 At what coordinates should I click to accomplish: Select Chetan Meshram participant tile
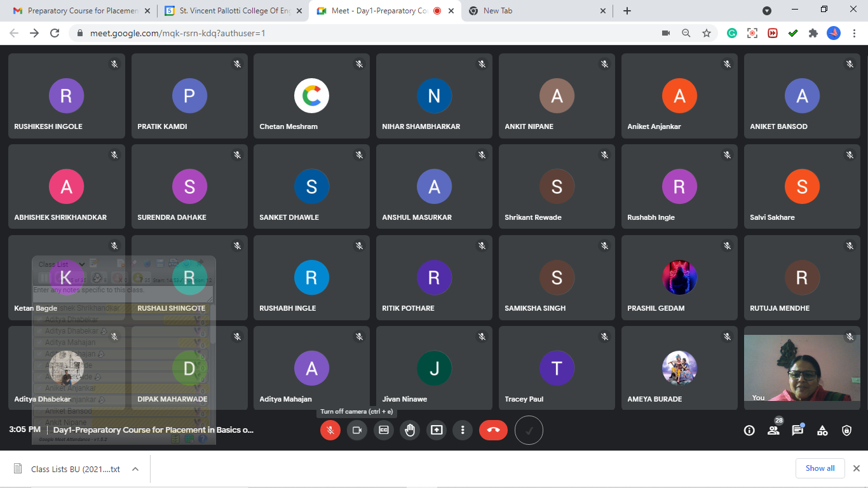click(x=311, y=96)
